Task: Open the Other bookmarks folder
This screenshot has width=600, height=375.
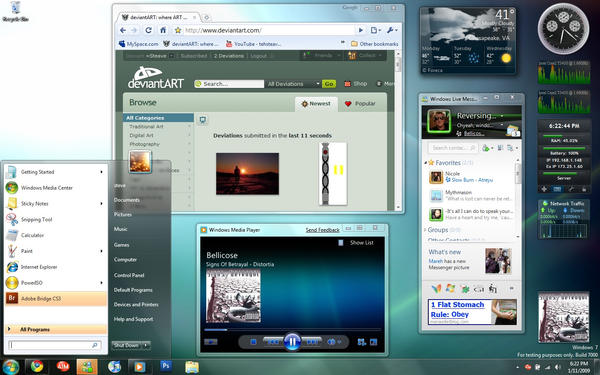Action: pos(375,44)
